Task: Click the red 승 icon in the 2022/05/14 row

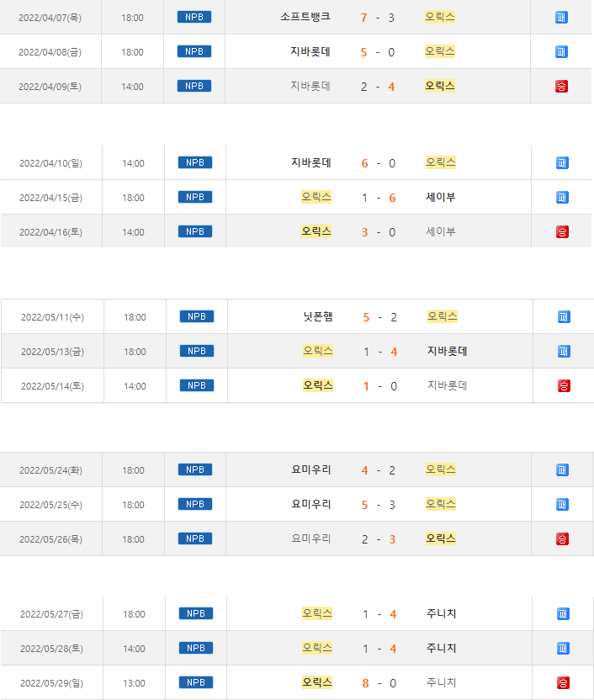Action: (x=564, y=386)
